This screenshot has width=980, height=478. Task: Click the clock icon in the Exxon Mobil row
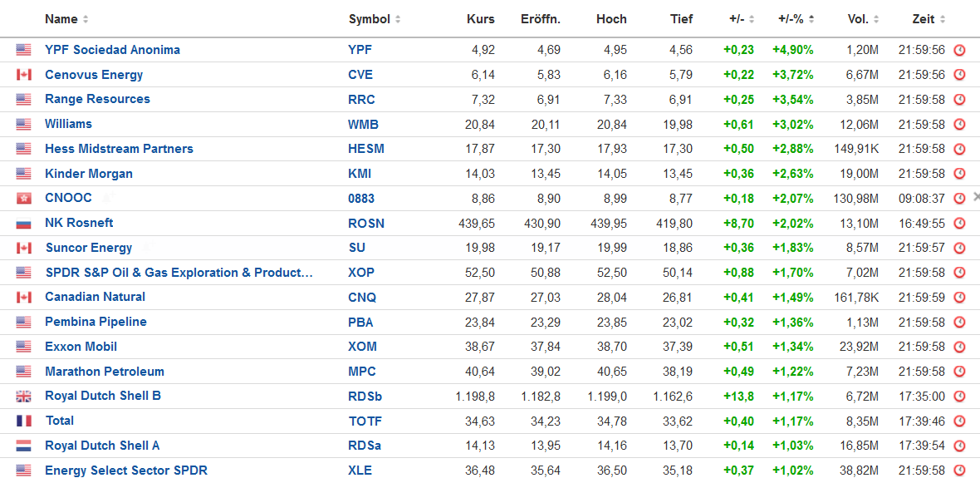959,347
